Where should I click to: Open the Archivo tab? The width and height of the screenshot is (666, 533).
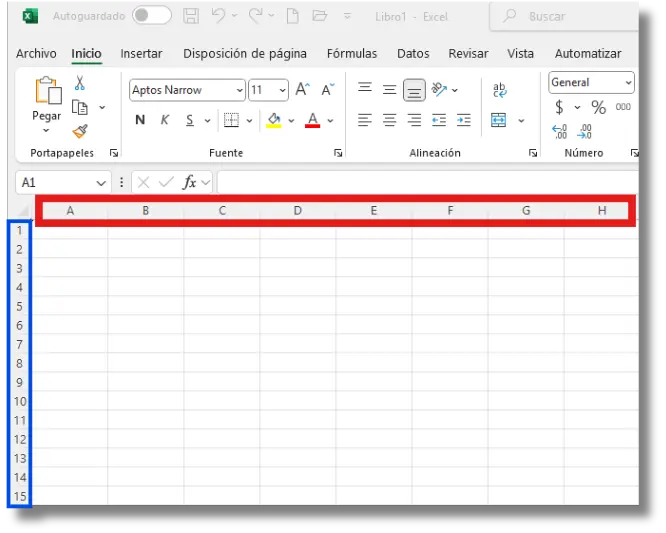(x=36, y=54)
